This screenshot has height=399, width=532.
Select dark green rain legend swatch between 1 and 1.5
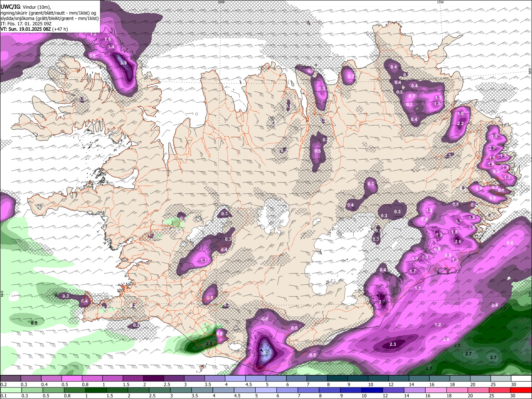click(96, 390)
